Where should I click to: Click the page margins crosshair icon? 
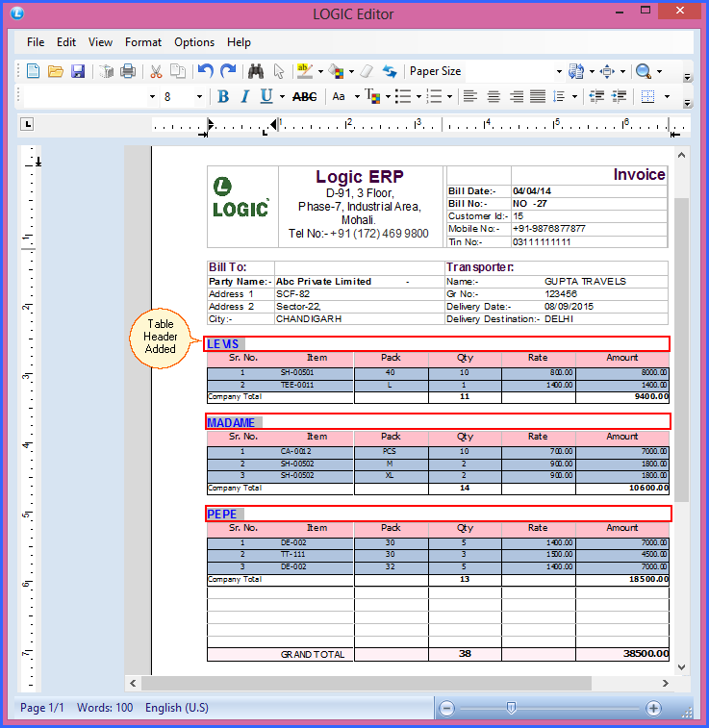pos(607,71)
